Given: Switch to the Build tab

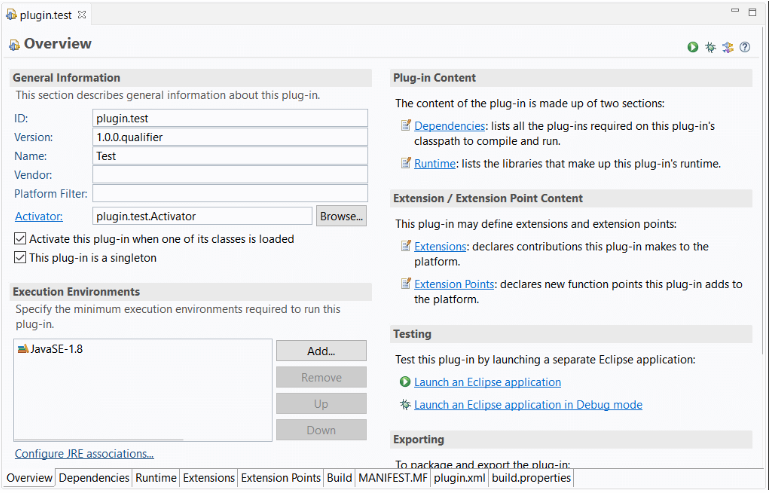Looking at the screenshot, I should click(339, 478).
